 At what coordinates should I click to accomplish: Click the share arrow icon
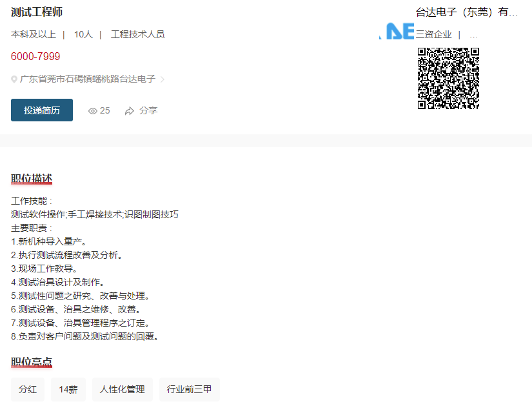[x=130, y=111]
